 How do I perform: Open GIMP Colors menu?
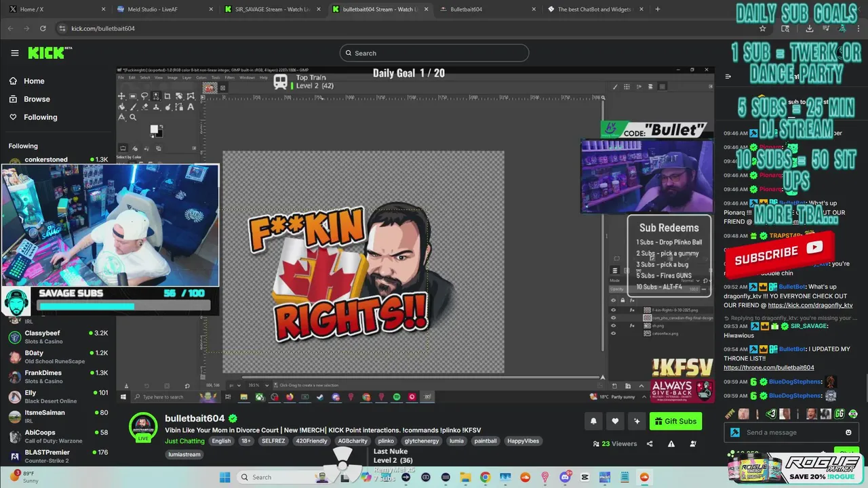[x=201, y=77]
